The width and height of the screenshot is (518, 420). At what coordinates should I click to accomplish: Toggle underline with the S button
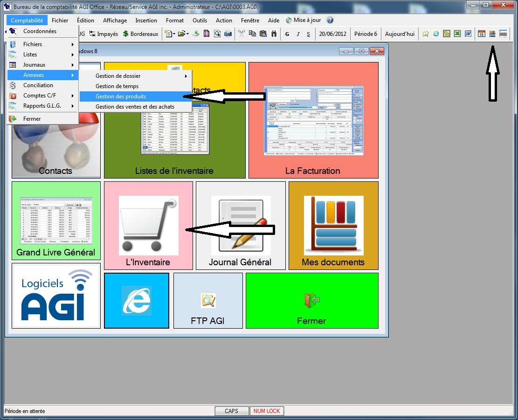point(309,34)
